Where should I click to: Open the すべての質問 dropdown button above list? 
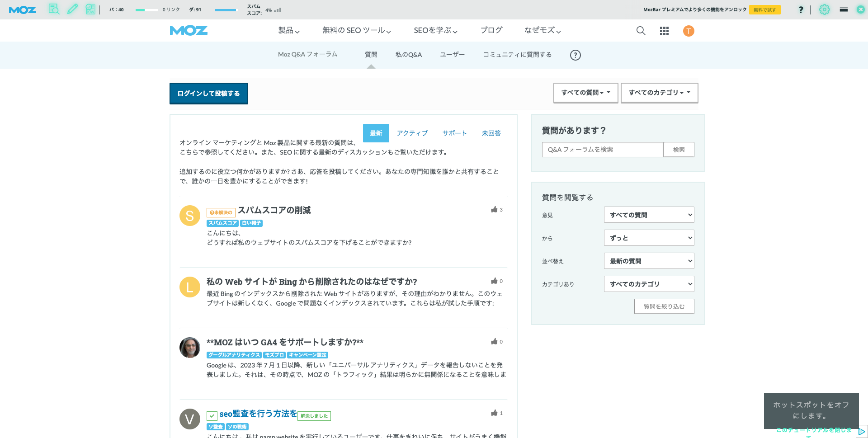pos(585,93)
